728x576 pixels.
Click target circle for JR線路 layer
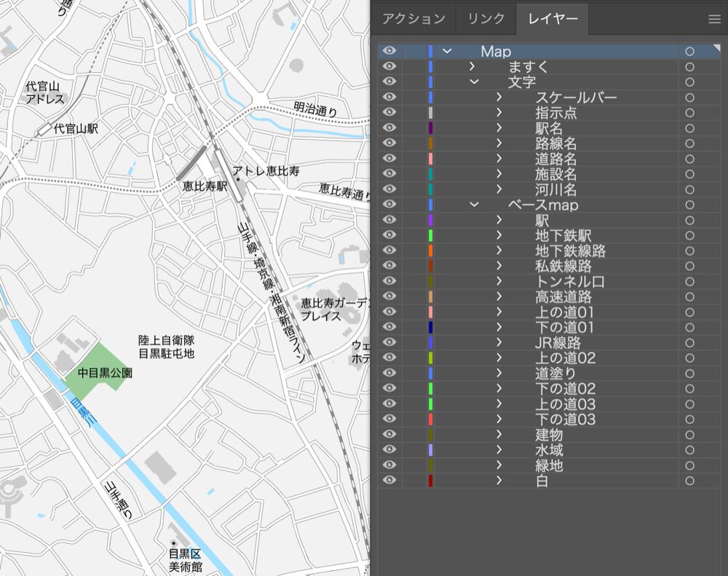tap(689, 342)
